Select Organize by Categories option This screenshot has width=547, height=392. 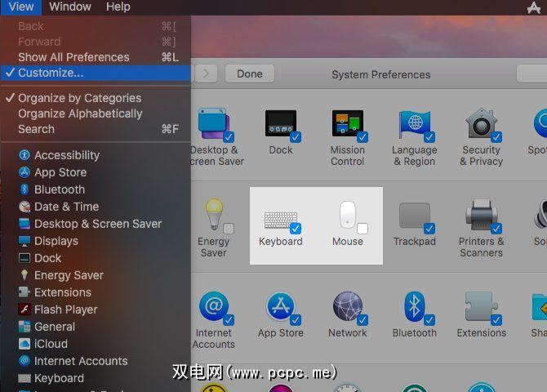tap(96, 98)
